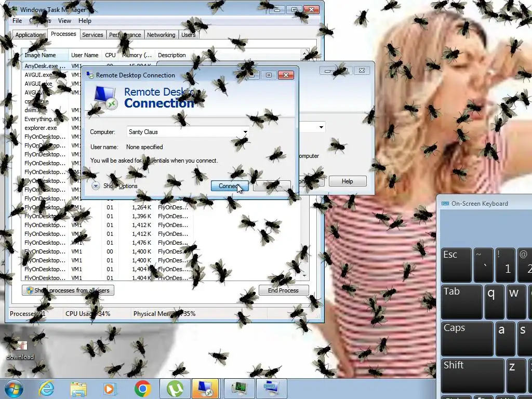Click the z key on On-Screen Keyboard

(x=516, y=375)
